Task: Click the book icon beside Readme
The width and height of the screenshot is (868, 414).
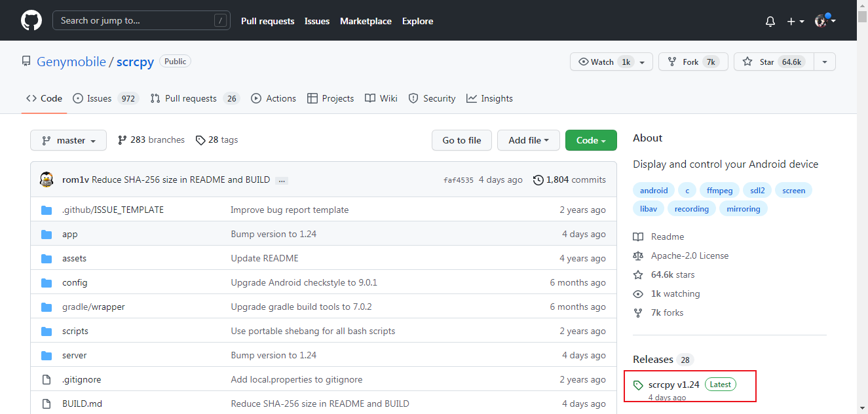Action: (638, 236)
